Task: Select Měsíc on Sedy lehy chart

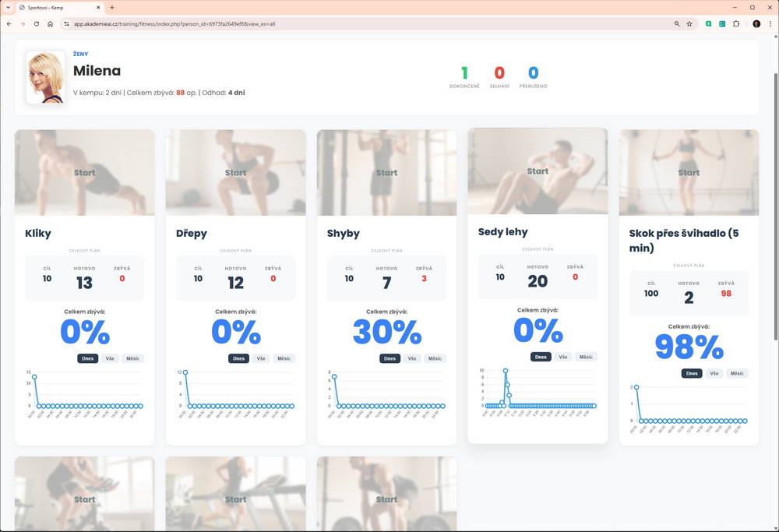Action: tap(586, 357)
